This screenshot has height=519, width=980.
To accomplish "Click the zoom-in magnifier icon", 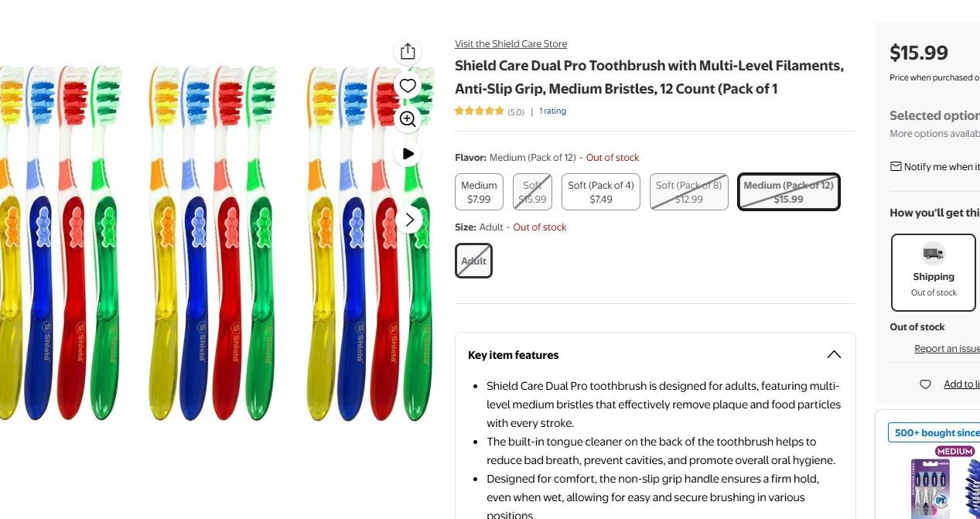I will click(x=408, y=119).
